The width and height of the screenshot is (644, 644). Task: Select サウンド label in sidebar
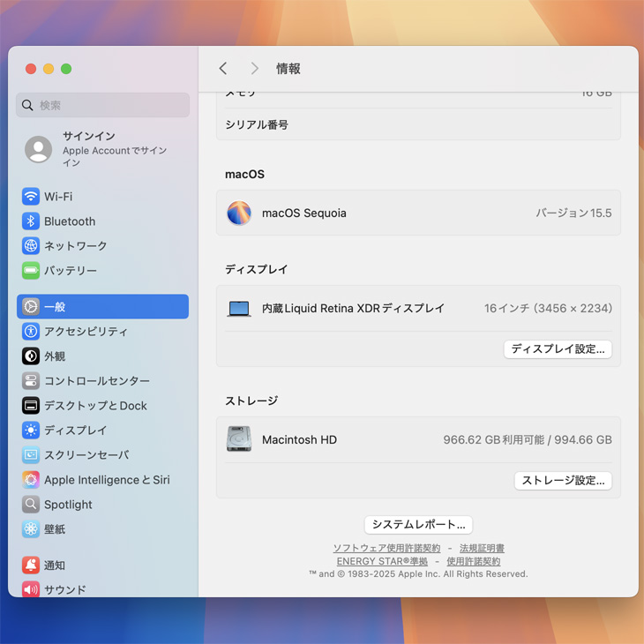coord(65,590)
